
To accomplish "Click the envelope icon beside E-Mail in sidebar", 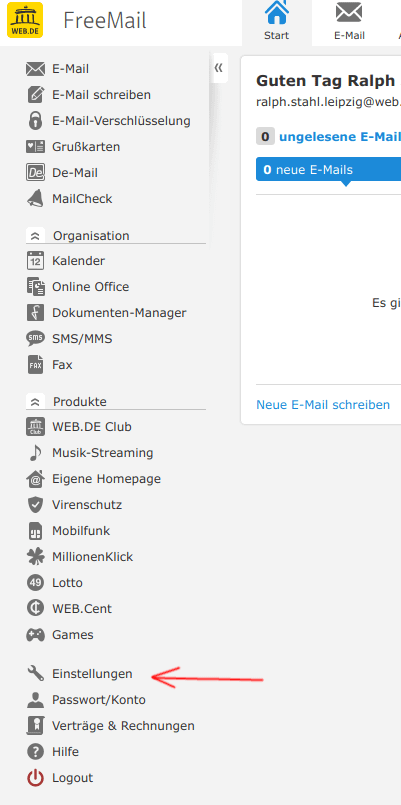I will pos(35,69).
